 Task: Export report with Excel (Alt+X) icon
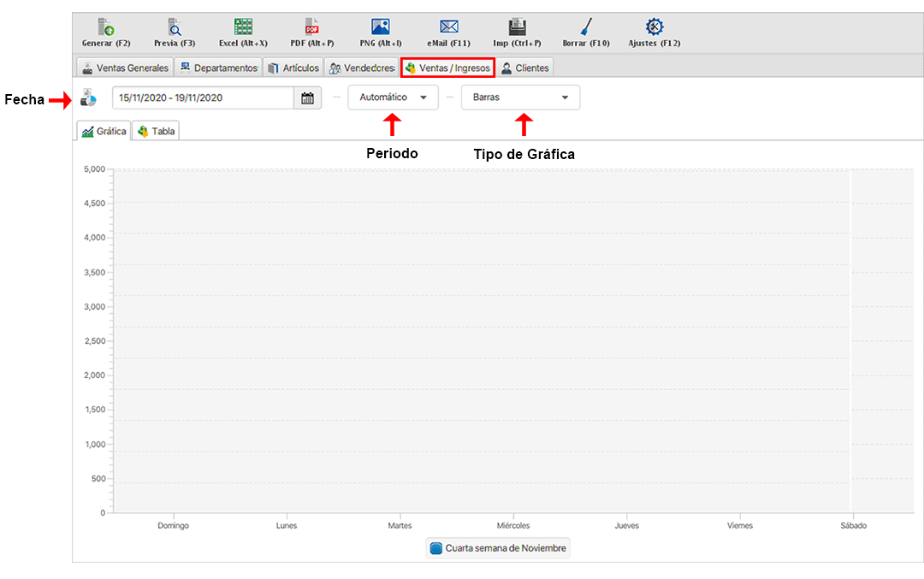(243, 27)
